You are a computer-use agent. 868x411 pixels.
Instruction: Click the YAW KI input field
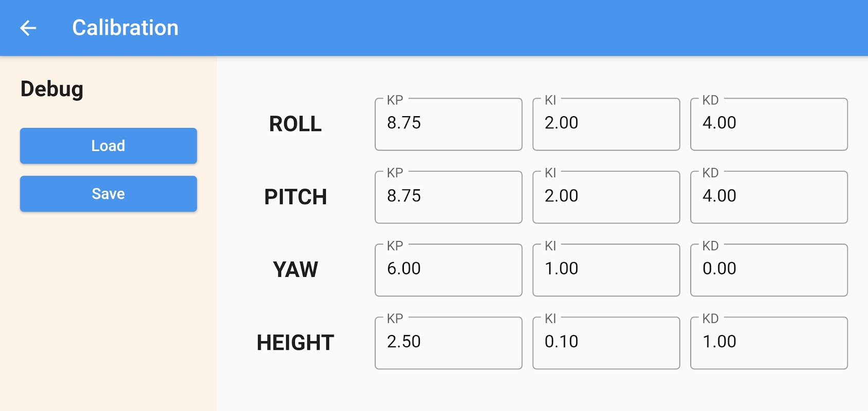click(606, 270)
